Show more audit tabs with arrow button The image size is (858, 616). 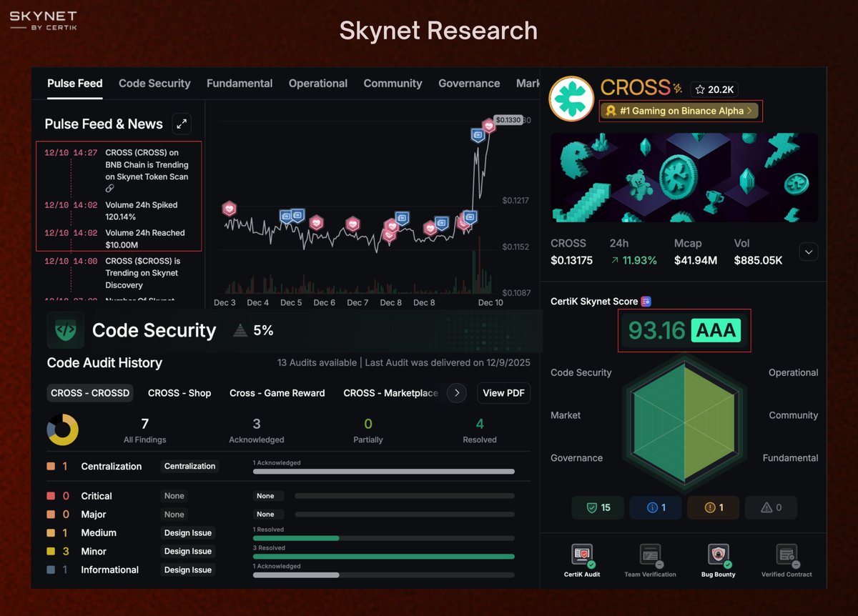[456, 393]
